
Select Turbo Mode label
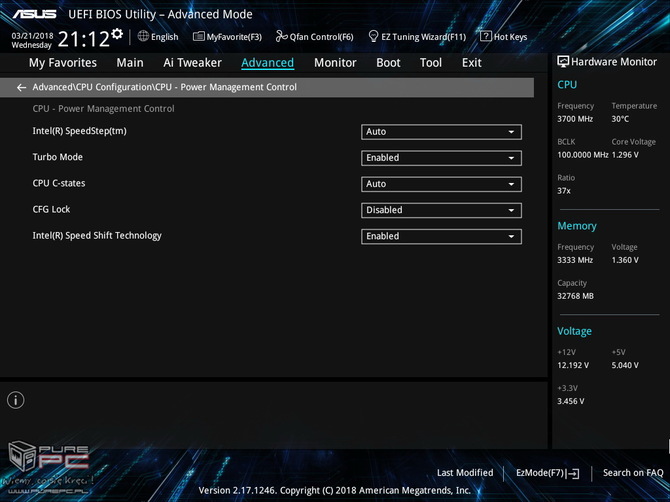click(x=58, y=157)
